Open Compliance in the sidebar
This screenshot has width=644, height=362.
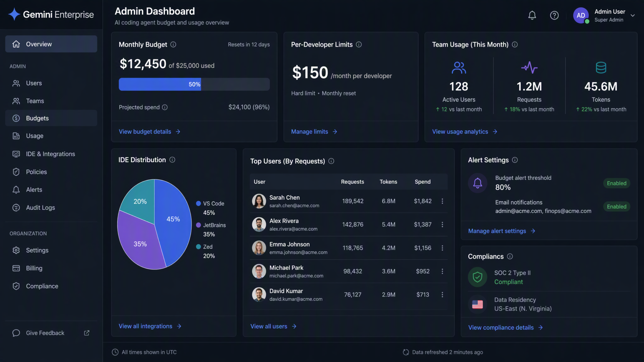pyautogui.click(x=51, y=286)
